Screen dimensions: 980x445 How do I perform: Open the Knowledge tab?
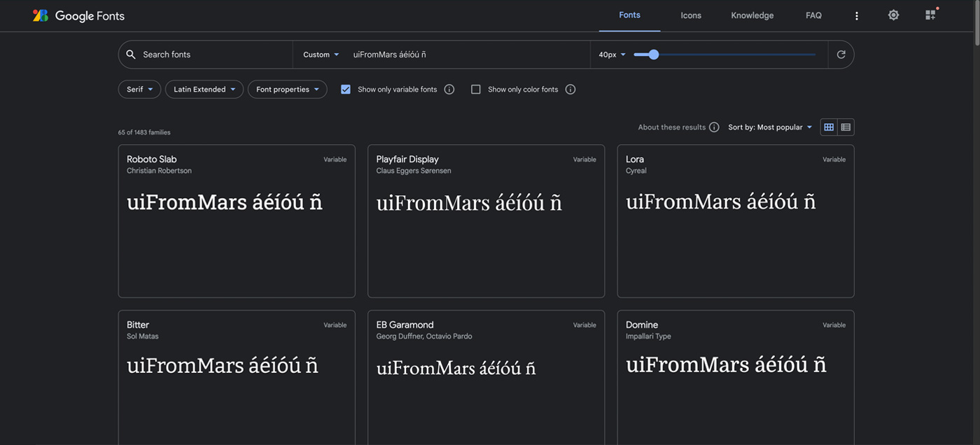pos(752,15)
